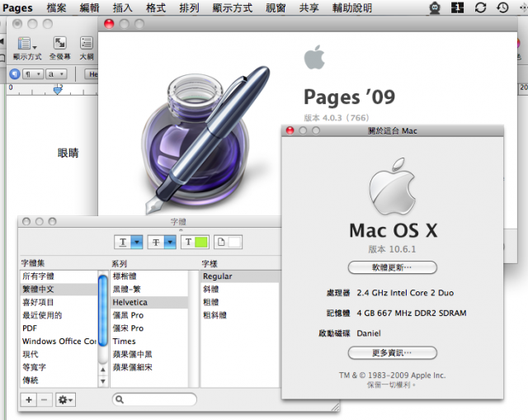
Task: Click the black-white squares menu bar icon
Action: pos(457,7)
